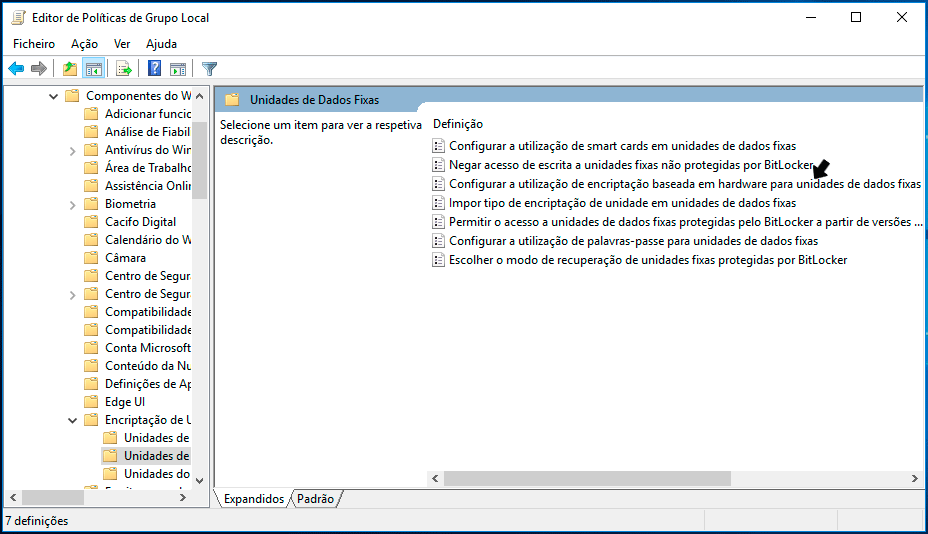
Task: Go back with the blue left arrow
Action: point(16,69)
